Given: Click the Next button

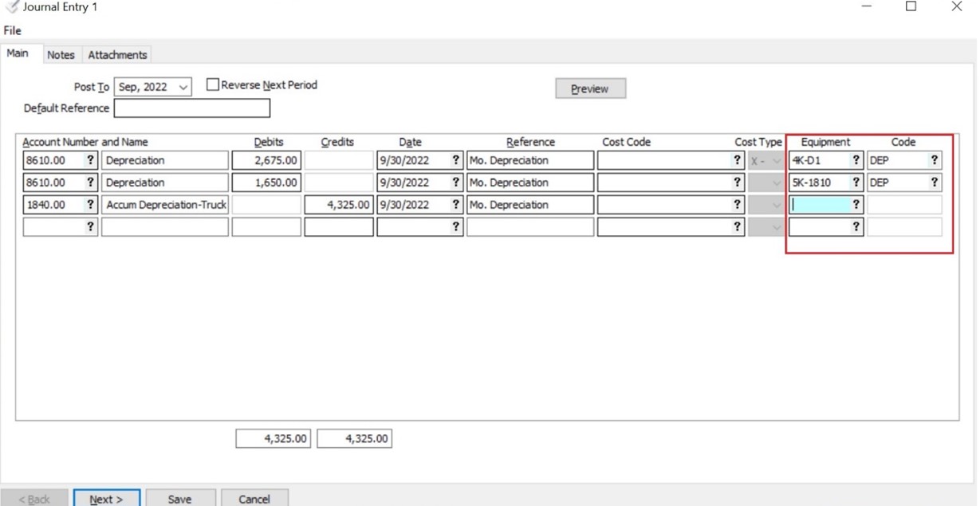Looking at the screenshot, I should pyautogui.click(x=107, y=499).
